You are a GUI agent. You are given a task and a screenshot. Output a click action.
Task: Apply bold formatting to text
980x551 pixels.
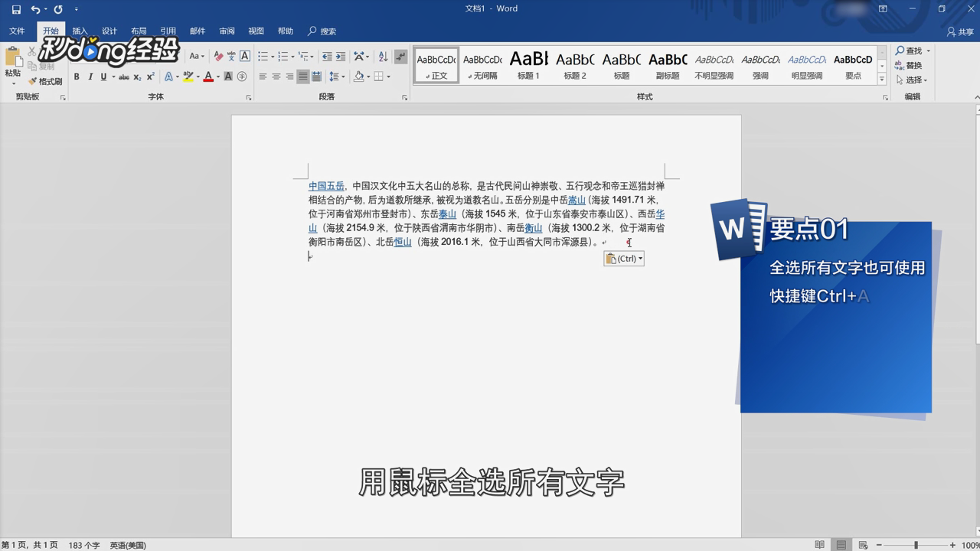coord(77,77)
